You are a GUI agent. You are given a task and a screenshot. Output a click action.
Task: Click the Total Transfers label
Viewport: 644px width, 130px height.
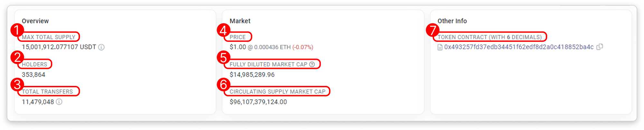[47, 92]
